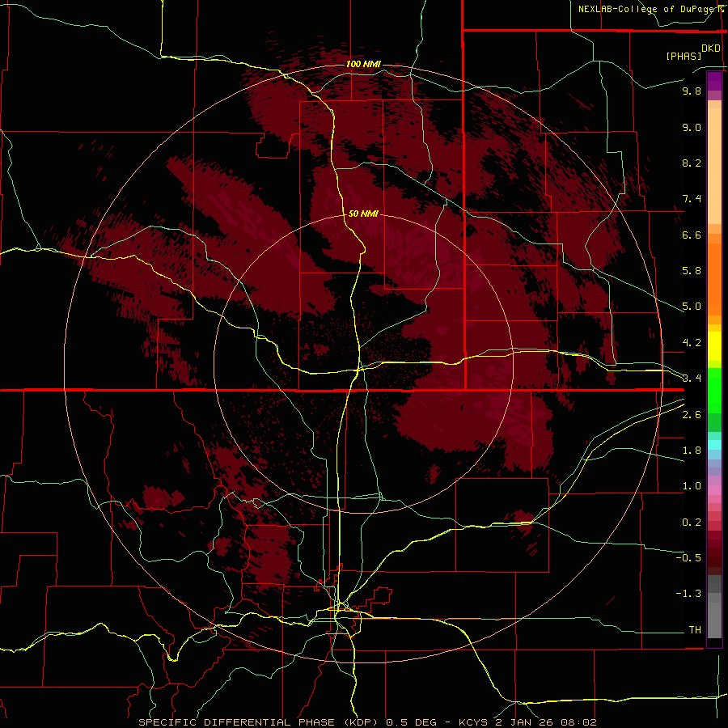Click the 100 NMI range ring label

click(x=363, y=64)
